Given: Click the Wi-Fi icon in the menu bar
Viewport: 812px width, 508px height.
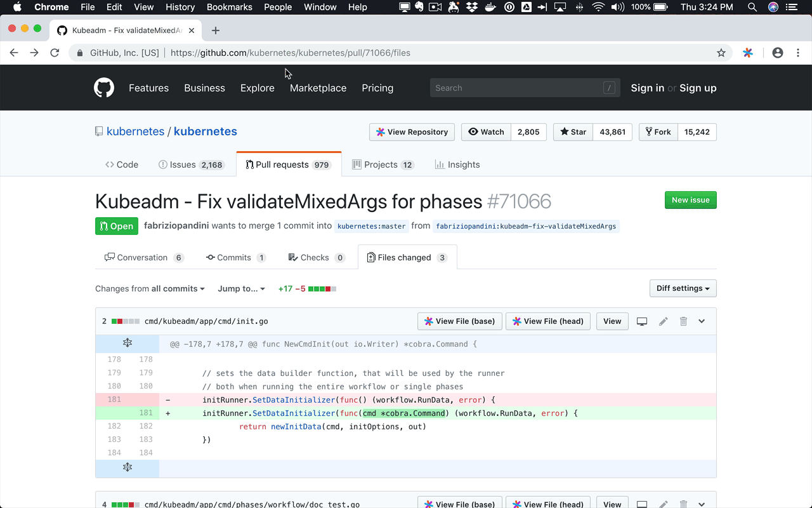Looking at the screenshot, I should 598,7.
